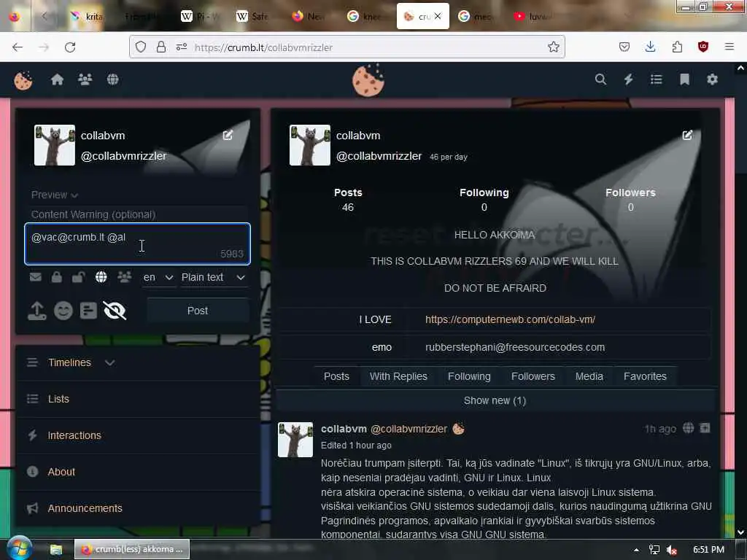
Task: Add a poll with the poll icon
Action: pos(88,311)
